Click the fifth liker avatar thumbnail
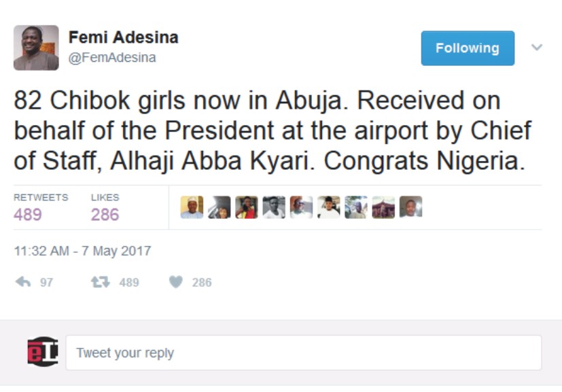The width and height of the screenshot is (562, 392). pos(301,207)
